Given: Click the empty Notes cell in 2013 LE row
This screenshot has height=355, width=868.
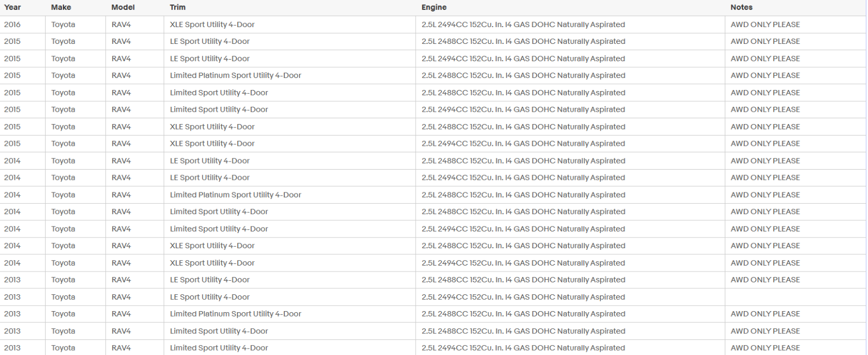Looking at the screenshot, I should tap(795, 297).
